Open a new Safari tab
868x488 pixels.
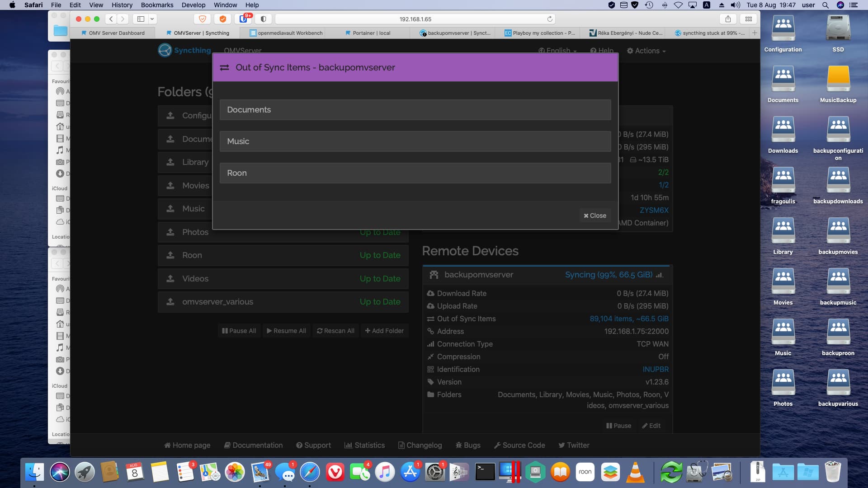755,33
